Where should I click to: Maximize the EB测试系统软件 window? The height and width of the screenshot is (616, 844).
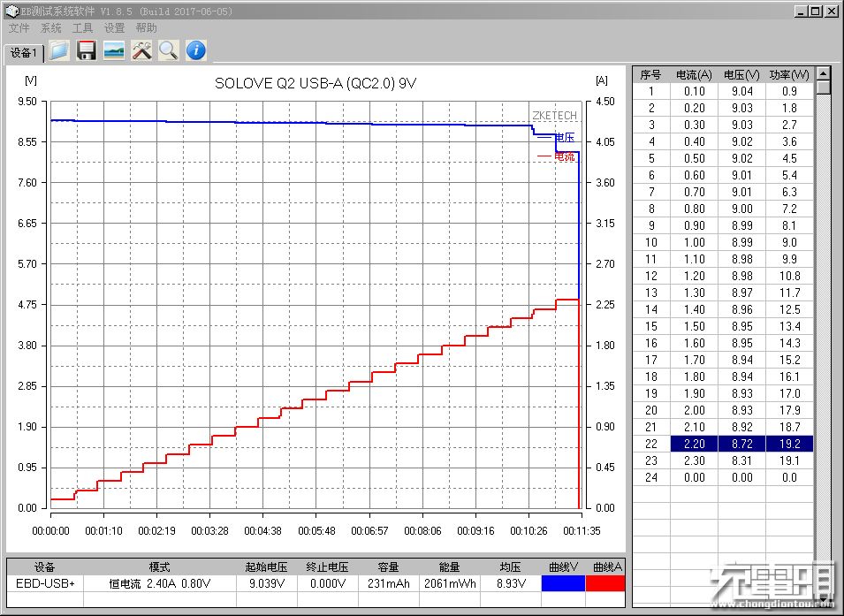click(x=816, y=11)
